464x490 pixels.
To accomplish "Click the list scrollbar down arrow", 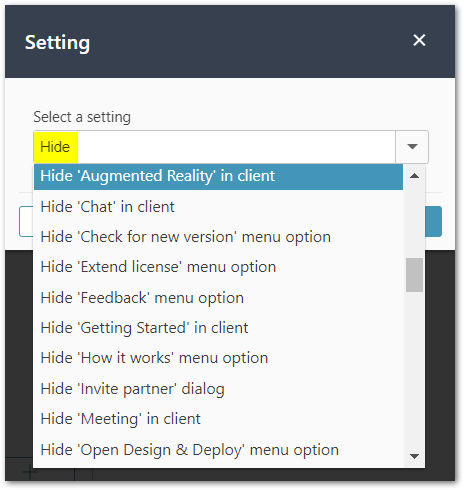I will (414, 456).
